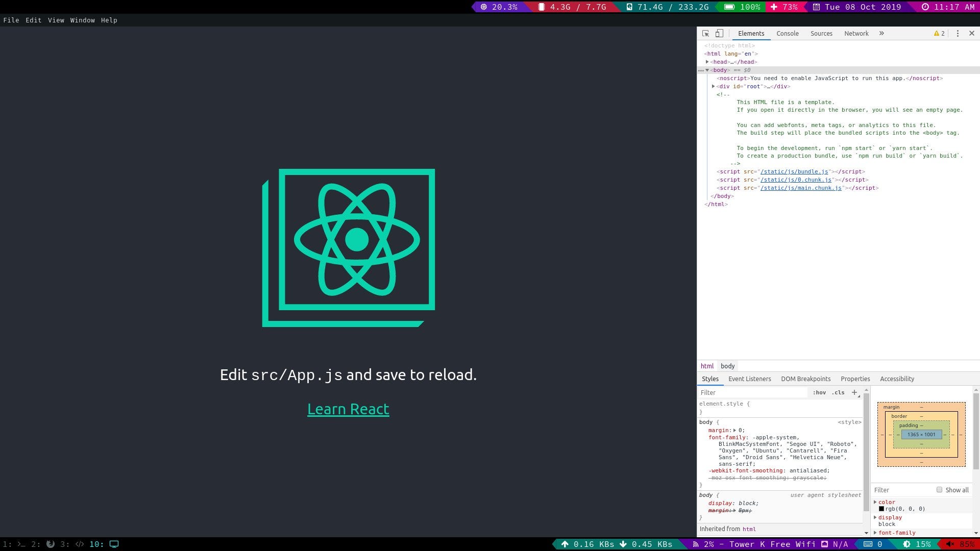Expand the computed color property

pyautogui.click(x=875, y=502)
